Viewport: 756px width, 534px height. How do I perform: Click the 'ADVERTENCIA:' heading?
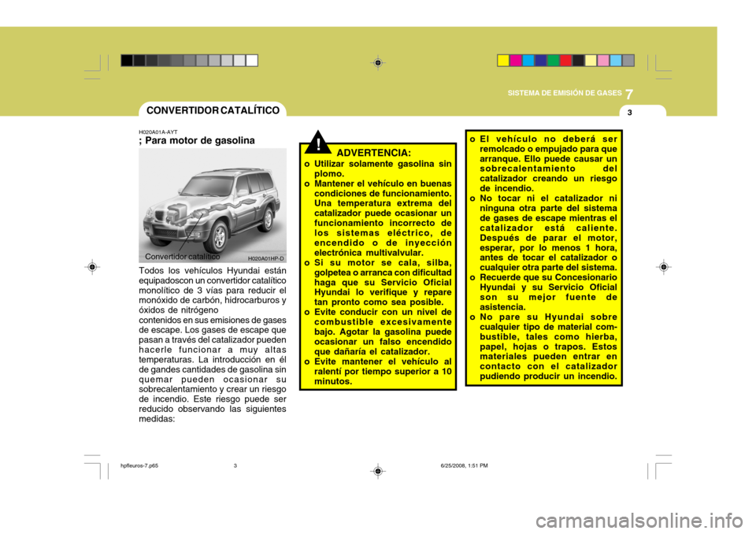tap(373, 153)
